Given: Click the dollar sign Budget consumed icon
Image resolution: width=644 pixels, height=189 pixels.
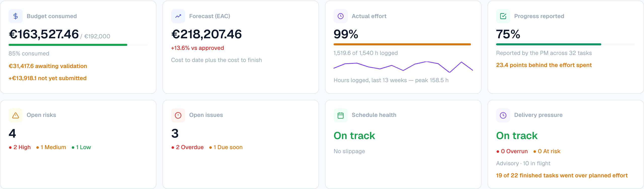Looking at the screenshot, I should (16, 16).
